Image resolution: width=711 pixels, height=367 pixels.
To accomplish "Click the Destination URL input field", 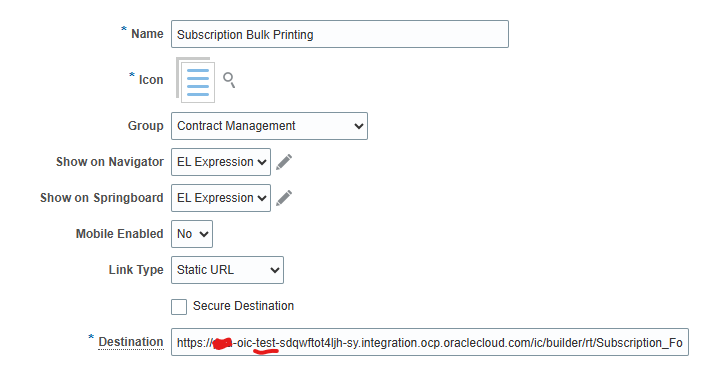I will click(430, 342).
